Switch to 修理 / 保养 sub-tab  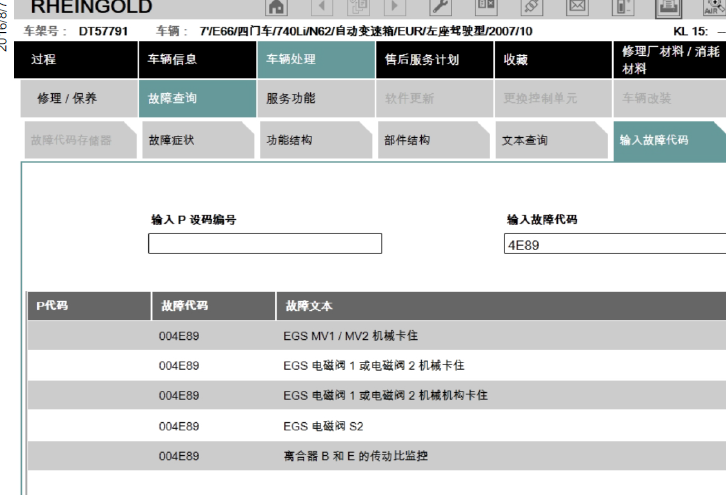click(79, 98)
